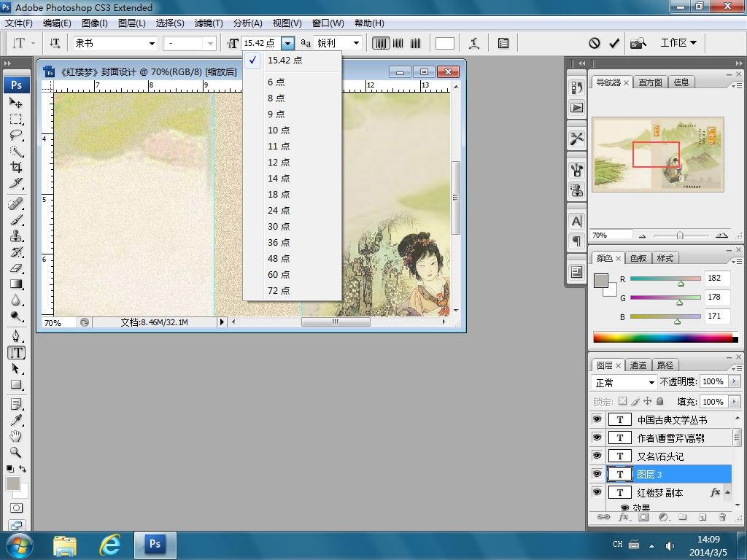Close the font size dropdown arrow
Screen dimensions: 747x560
click(287, 43)
